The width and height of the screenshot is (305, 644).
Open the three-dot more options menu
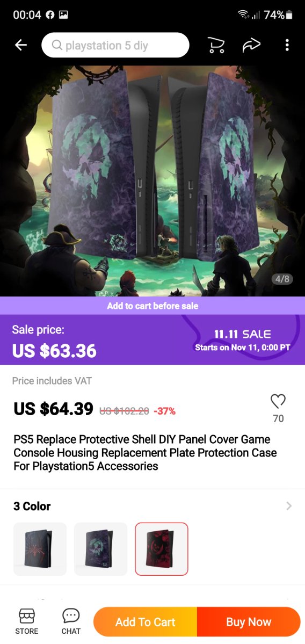pos(287,45)
